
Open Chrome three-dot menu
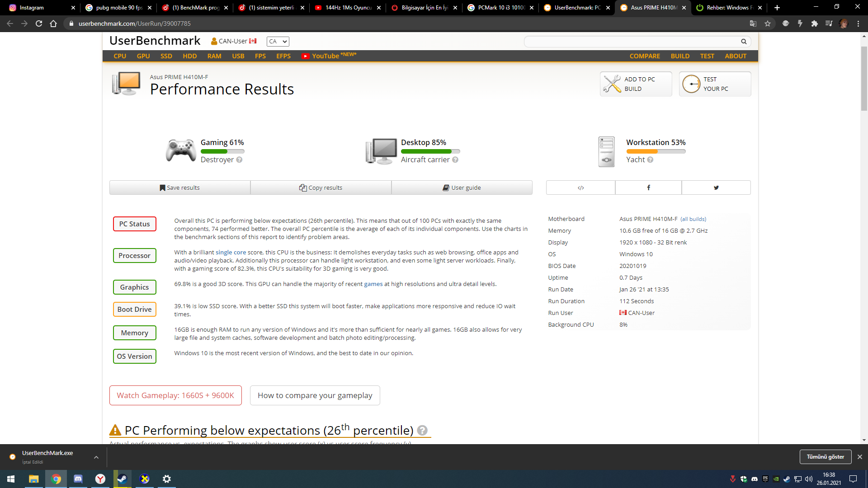[858, 23]
